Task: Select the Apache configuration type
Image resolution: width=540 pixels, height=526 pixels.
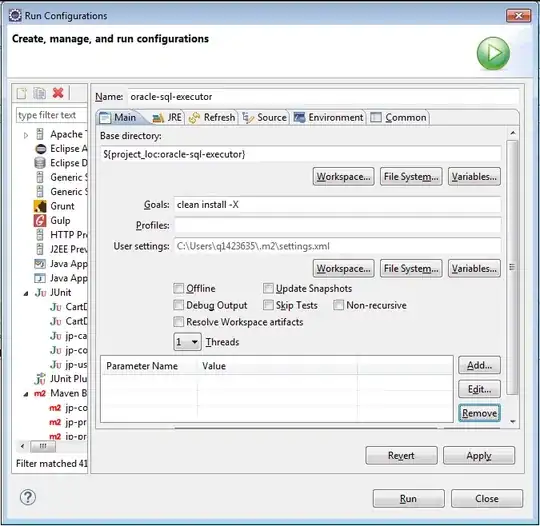Action: point(61,134)
